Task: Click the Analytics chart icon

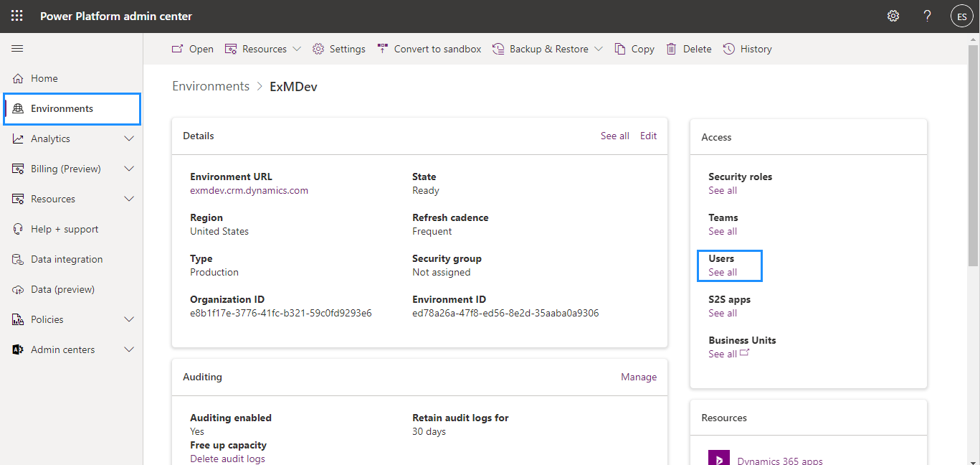Action: coord(18,138)
